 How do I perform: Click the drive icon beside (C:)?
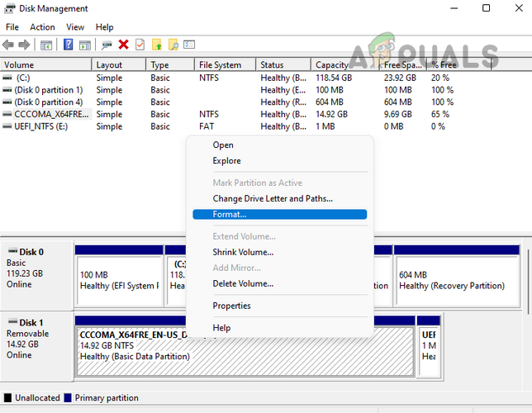(7, 78)
